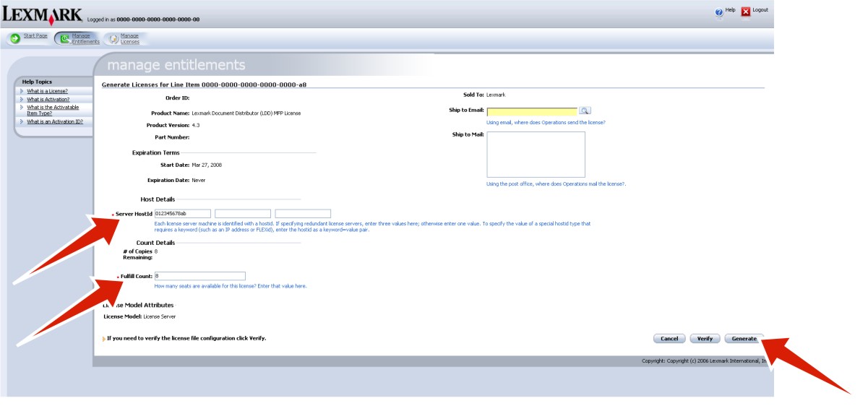Click the second Server HostId field

(243, 214)
